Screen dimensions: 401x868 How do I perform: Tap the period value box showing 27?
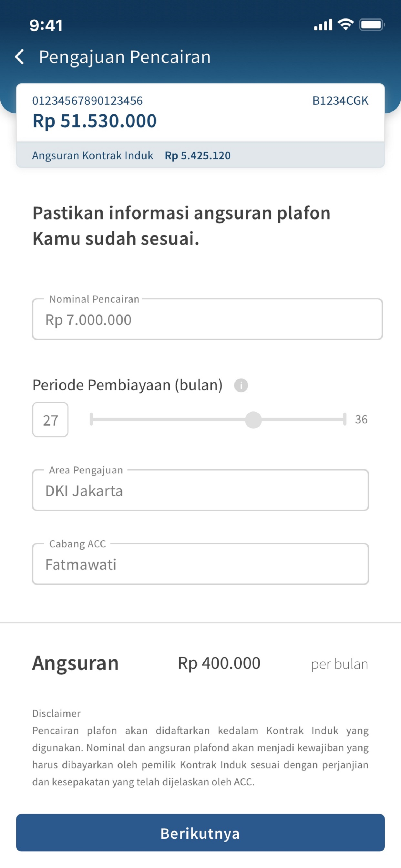50,419
